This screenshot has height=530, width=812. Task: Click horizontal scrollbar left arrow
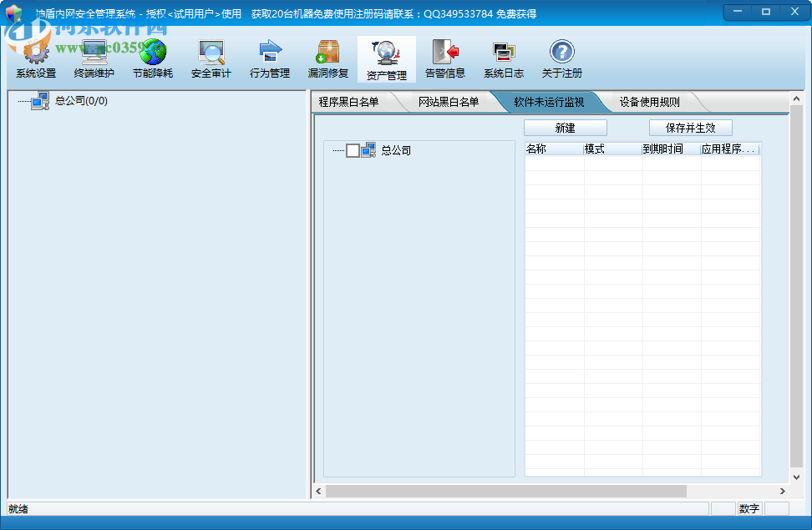point(318,491)
